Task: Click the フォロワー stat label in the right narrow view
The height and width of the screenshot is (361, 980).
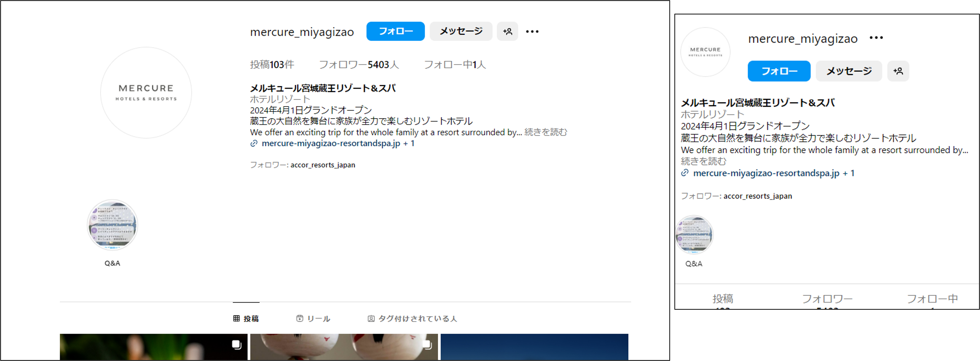Action: 827,299
